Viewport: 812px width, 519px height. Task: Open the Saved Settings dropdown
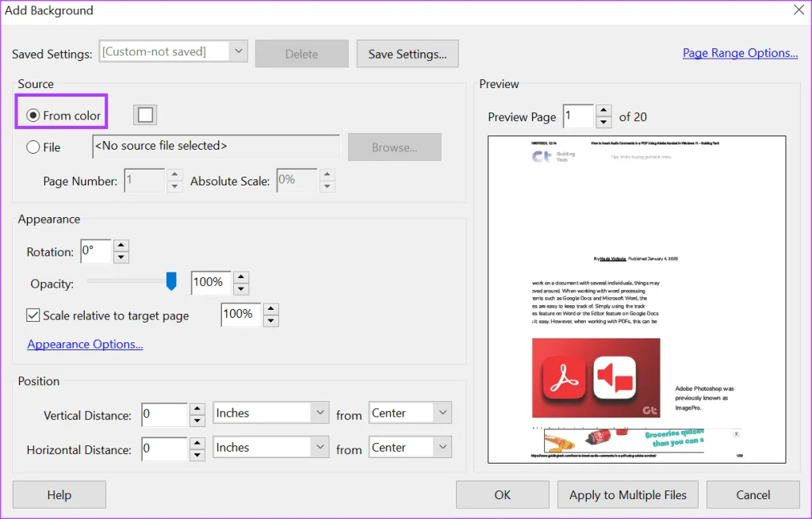(x=238, y=52)
